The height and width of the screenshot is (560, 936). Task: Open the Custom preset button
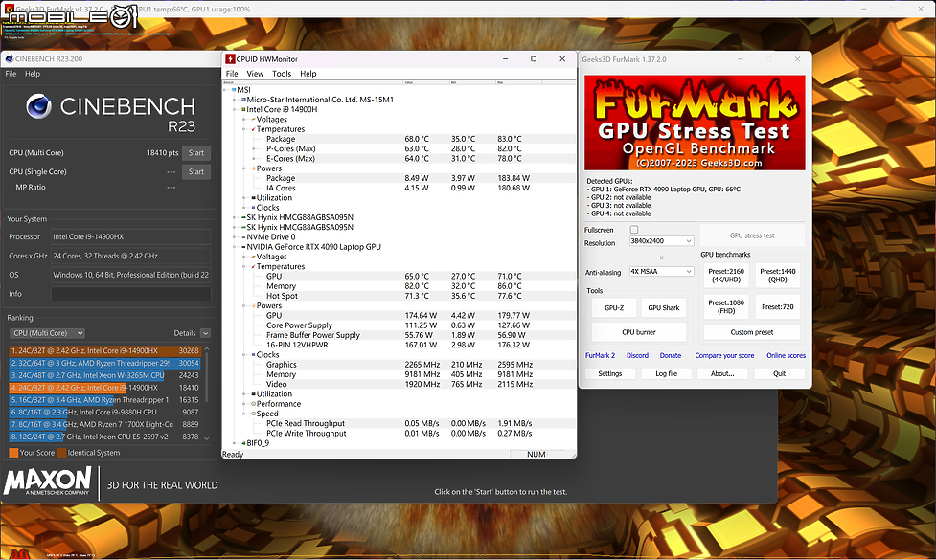(x=751, y=332)
